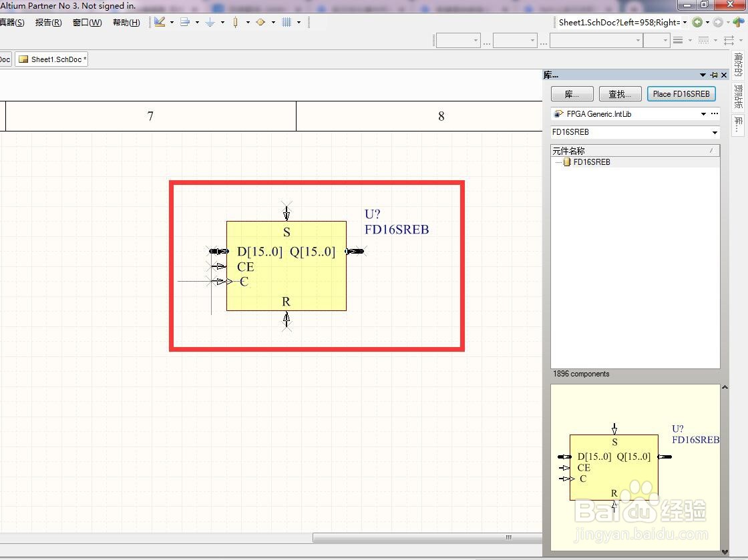Viewport: 748px width, 560px height.
Task: Open the 库... vertical side panel tab
Action: (x=738, y=124)
